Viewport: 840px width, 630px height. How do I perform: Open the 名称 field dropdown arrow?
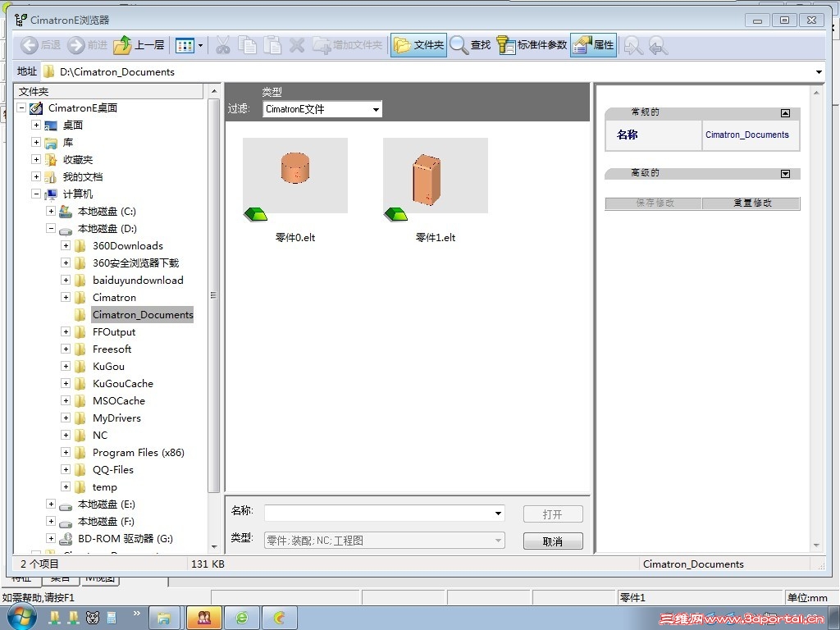(498, 514)
